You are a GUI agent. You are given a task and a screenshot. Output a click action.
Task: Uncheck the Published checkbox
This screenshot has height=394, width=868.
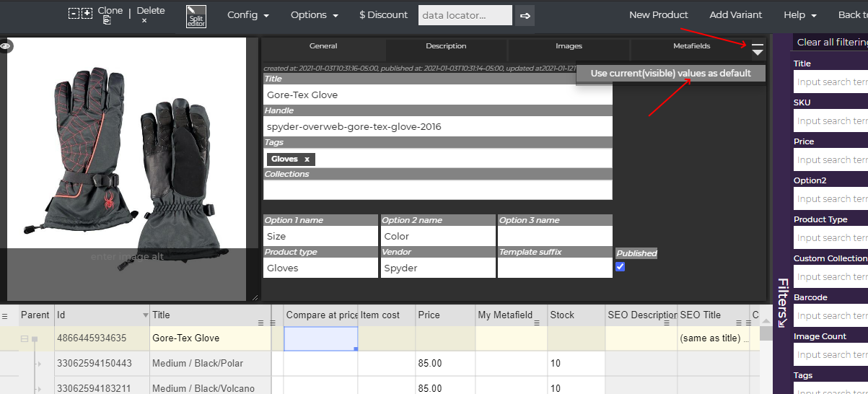coord(621,267)
